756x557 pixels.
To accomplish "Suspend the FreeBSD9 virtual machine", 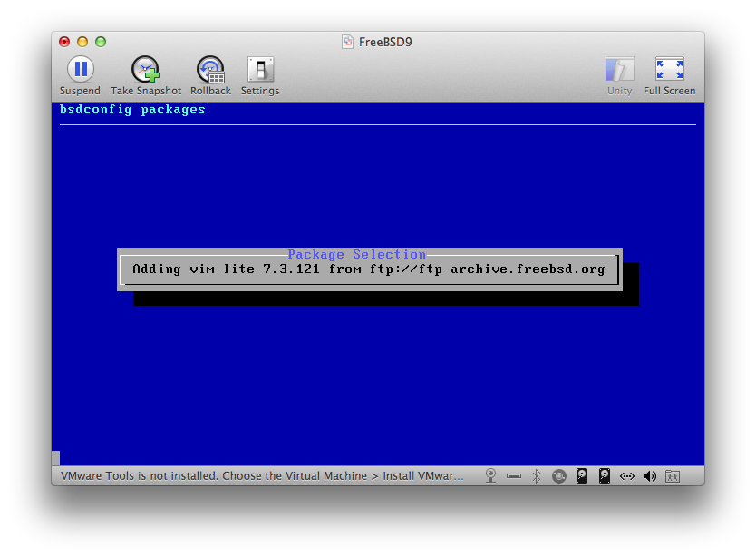I will tap(80, 76).
